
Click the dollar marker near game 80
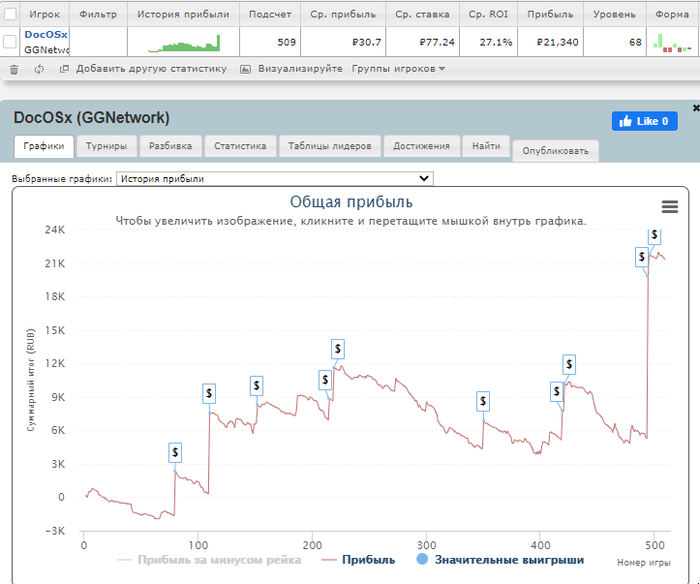[x=175, y=453]
